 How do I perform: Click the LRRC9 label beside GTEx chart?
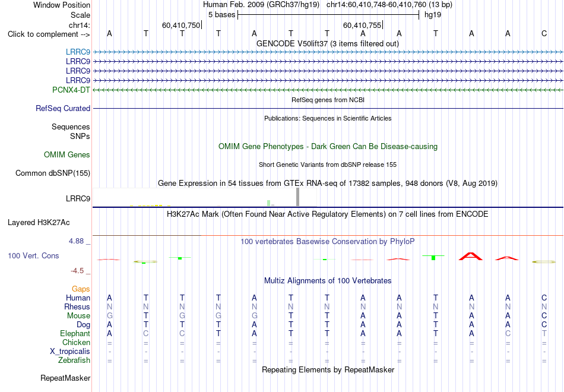click(x=78, y=199)
